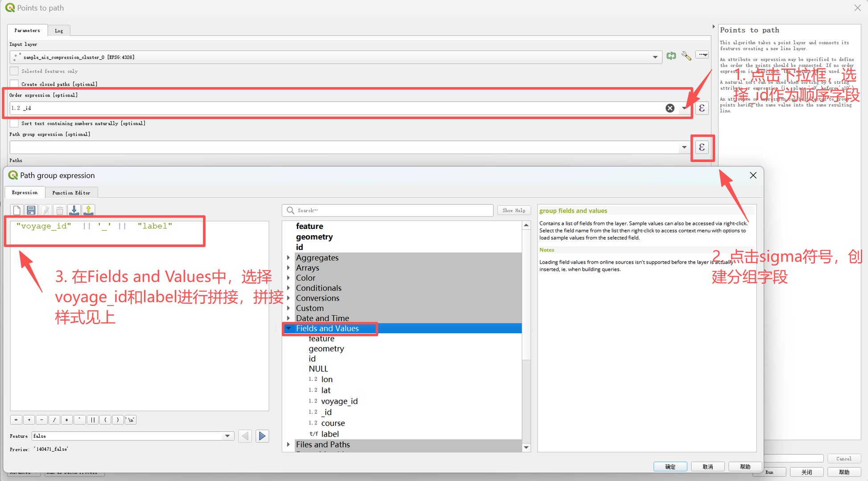
Task: Enable Selected features only checkbox
Action: (x=14, y=71)
